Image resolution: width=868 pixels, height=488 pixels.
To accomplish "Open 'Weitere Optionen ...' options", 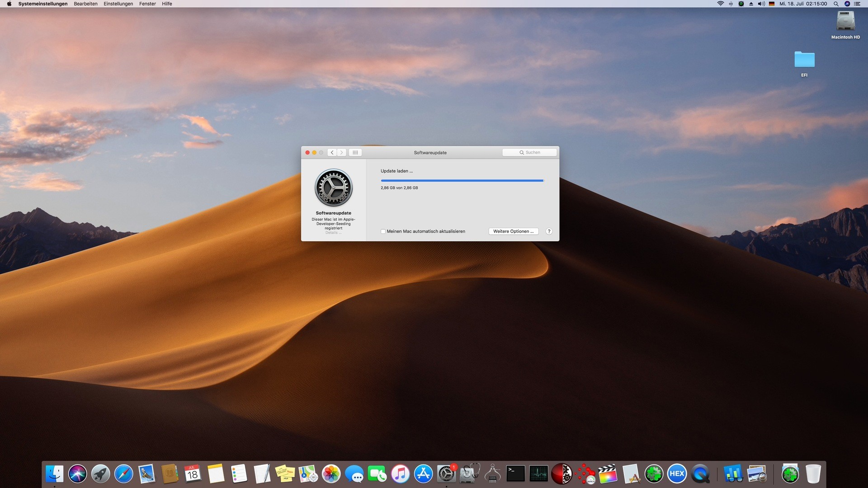I will [513, 231].
